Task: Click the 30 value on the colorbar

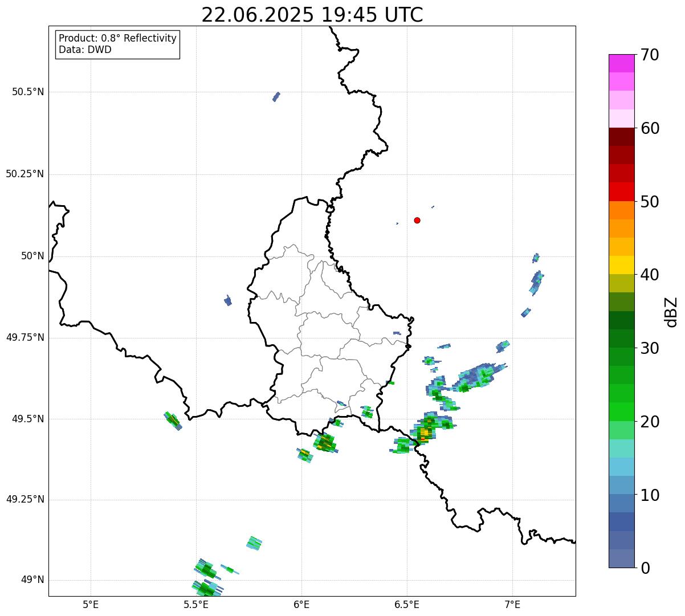Action: pyautogui.click(x=650, y=348)
